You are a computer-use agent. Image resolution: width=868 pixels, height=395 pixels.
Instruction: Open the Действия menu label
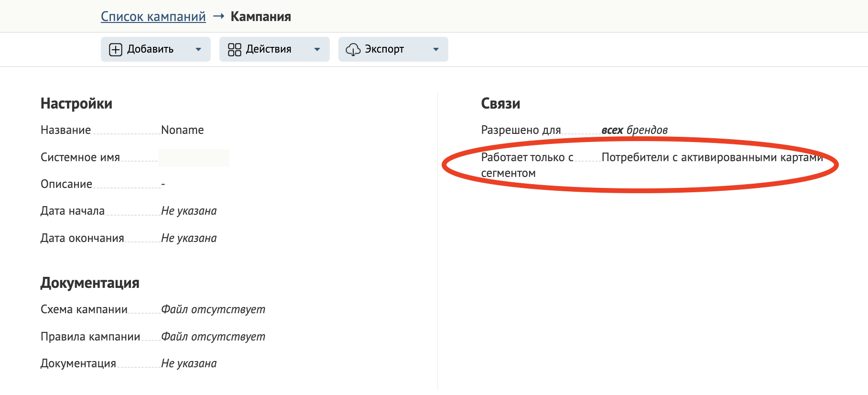pyautogui.click(x=269, y=49)
